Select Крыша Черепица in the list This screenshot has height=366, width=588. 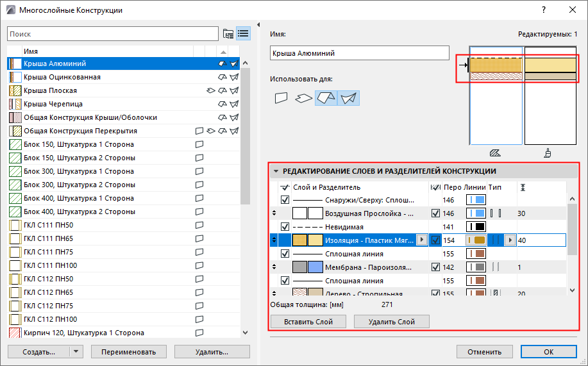point(123,104)
